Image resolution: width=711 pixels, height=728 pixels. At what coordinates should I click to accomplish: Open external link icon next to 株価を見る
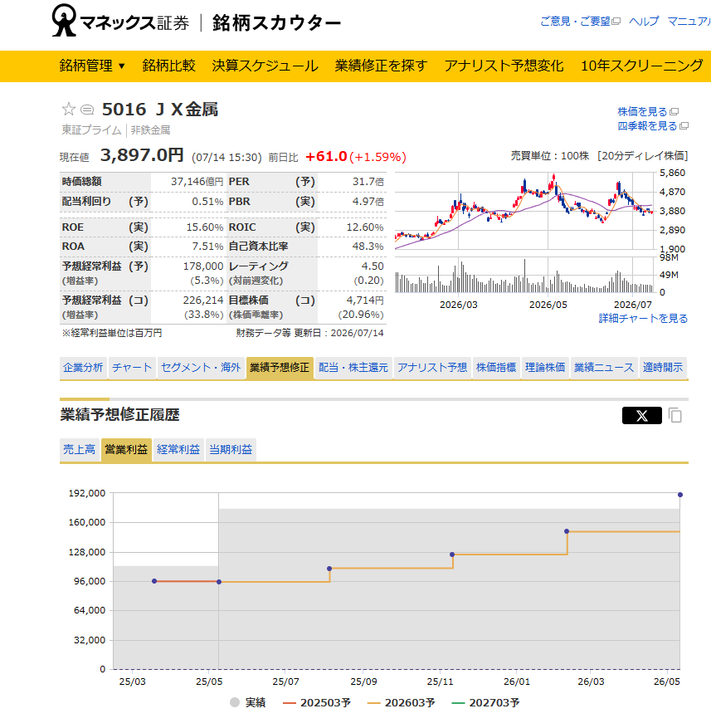click(x=674, y=112)
